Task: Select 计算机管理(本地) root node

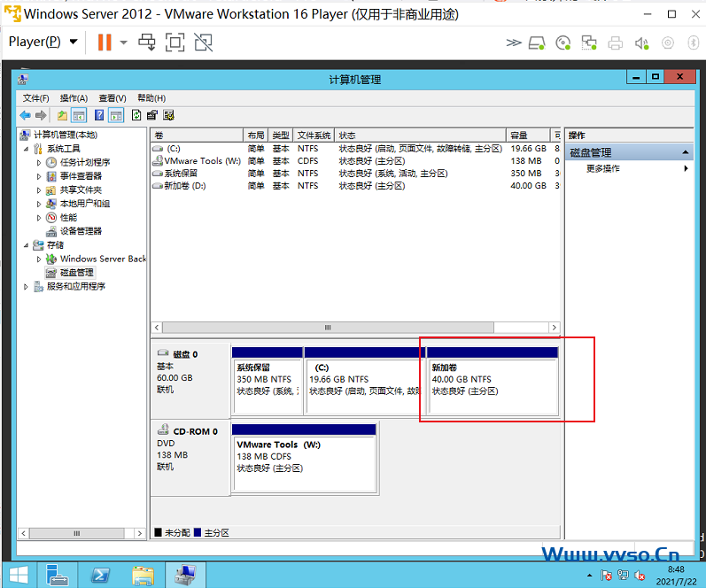Action: pyautogui.click(x=66, y=135)
